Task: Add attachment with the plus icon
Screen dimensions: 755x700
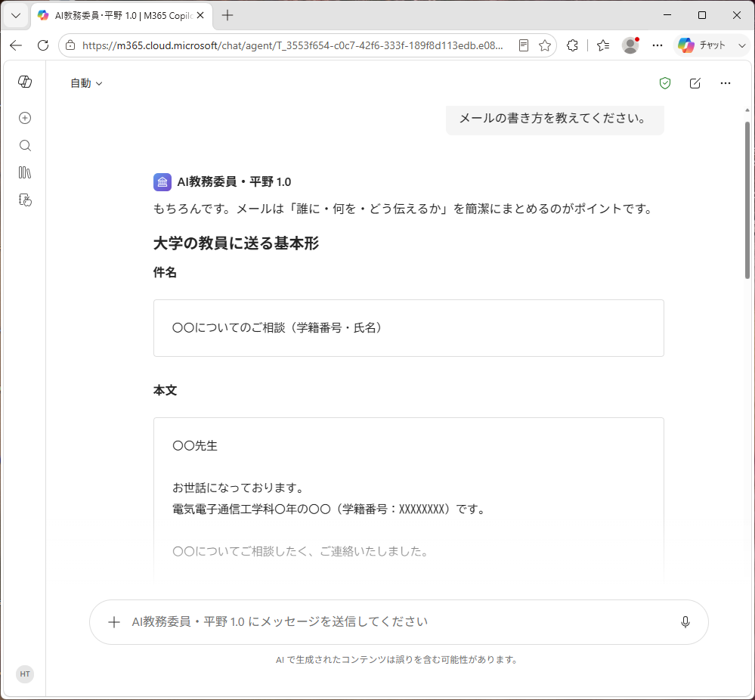Action: 113,622
